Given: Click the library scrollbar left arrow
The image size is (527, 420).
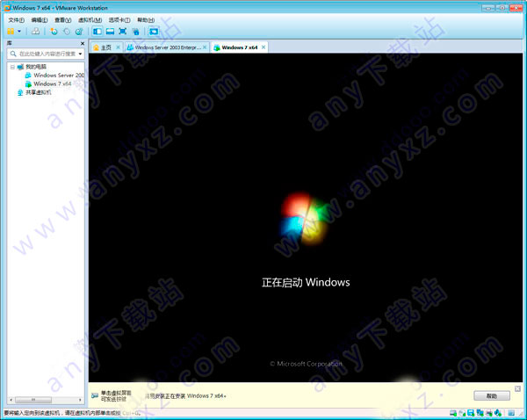Looking at the screenshot, I should [x=11, y=400].
